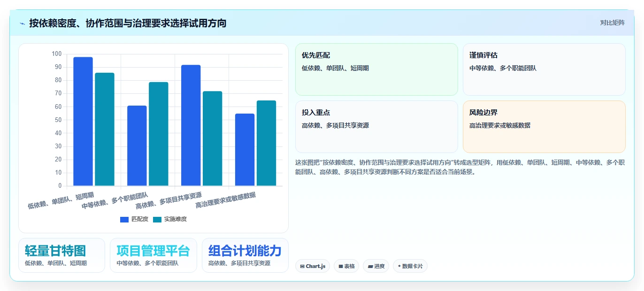Click the y-axis value 50
The width and height of the screenshot is (644, 291).
(x=58, y=120)
